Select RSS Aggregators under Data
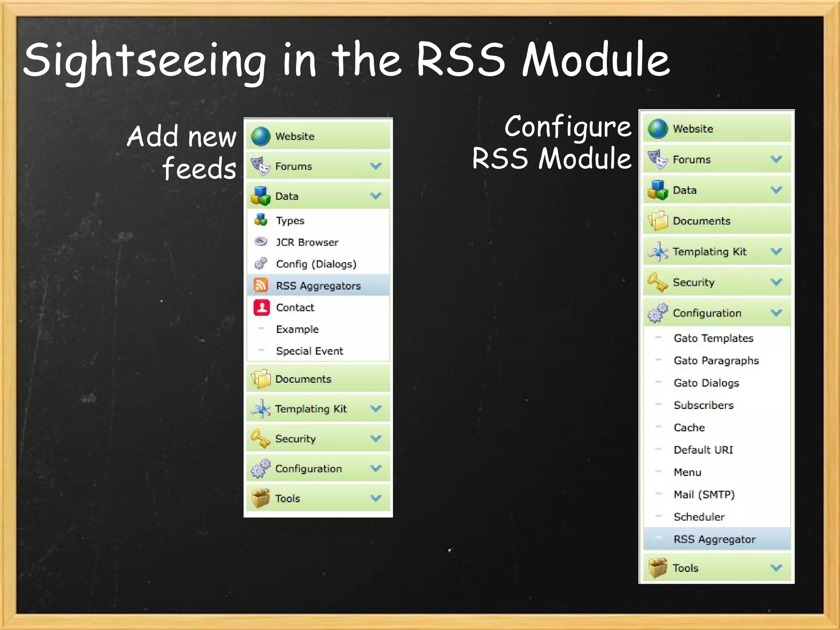This screenshot has width=840, height=630. coord(318,285)
